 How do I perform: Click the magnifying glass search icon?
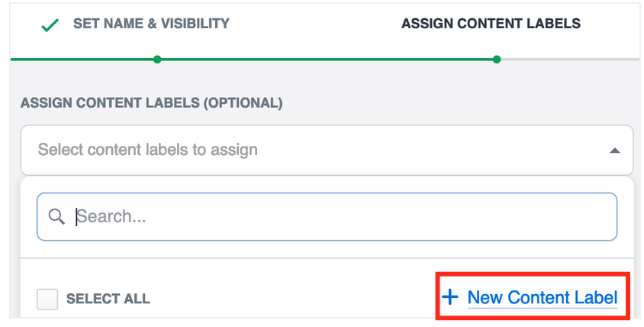56,217
